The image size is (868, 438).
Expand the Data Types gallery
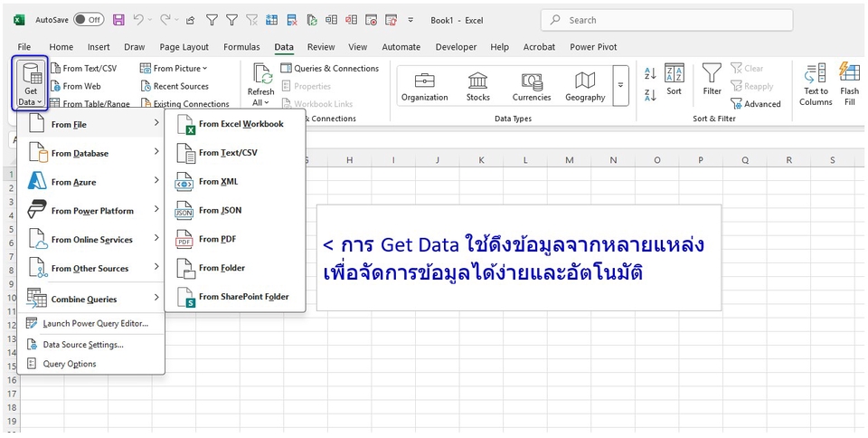[620, 85]
